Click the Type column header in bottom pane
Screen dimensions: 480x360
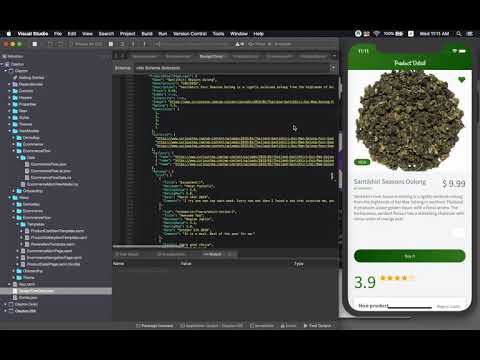coord(299,264)
